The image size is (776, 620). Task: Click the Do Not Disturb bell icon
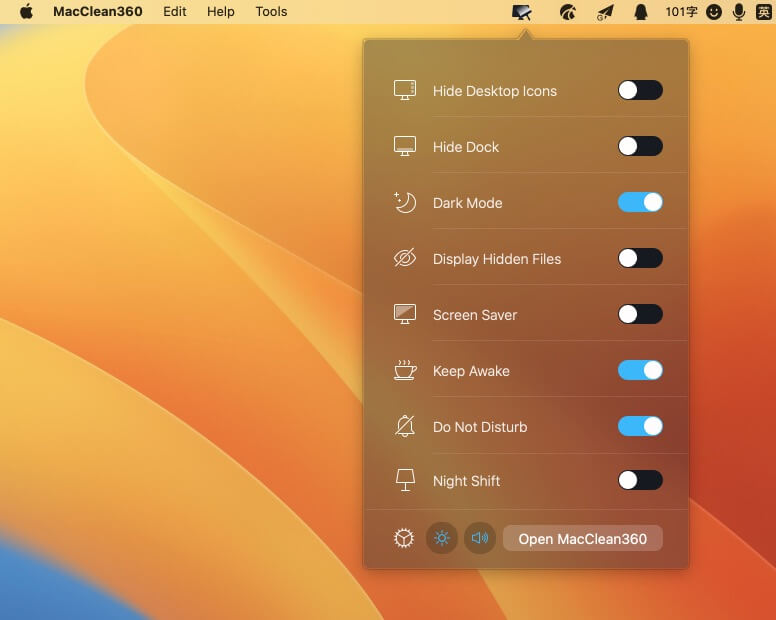[x=405, y=426]
